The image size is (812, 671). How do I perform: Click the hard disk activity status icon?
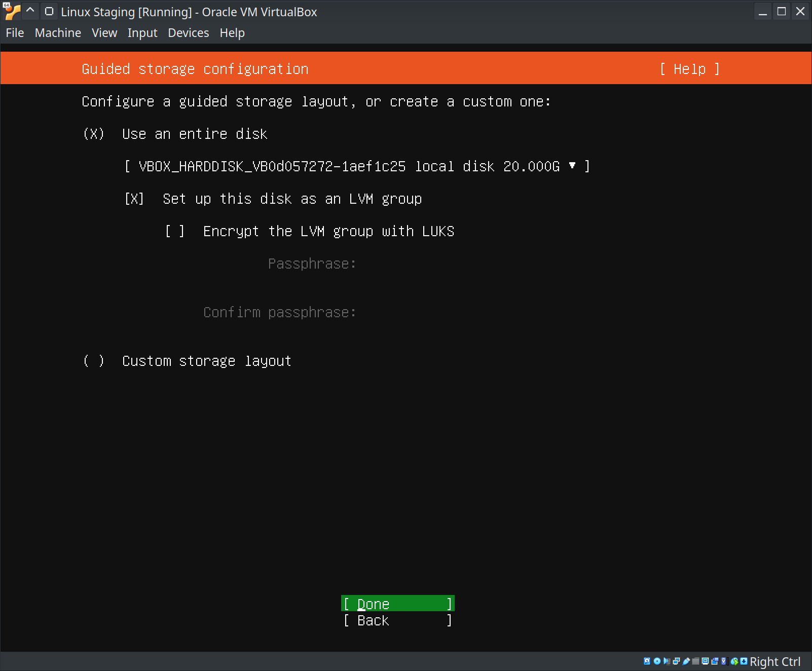click(x=647, y=661)
